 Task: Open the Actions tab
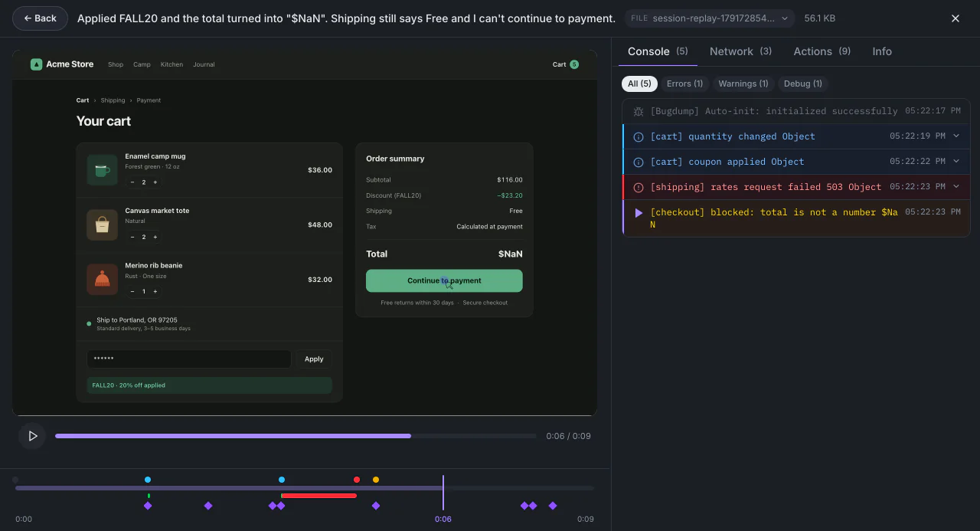pos(822,51)
